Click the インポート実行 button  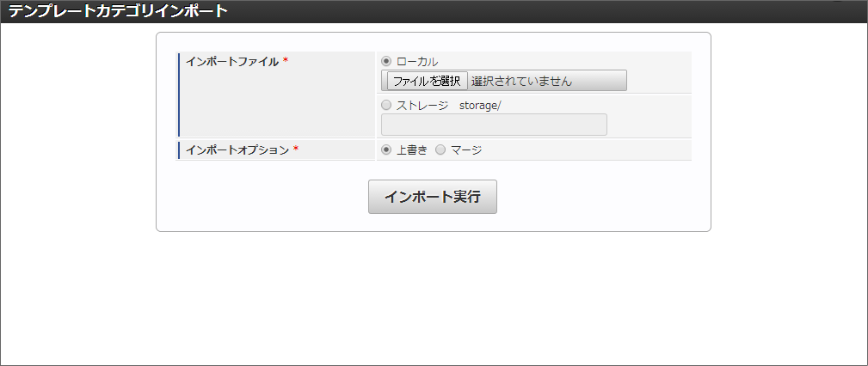click(x=433, y=196)
